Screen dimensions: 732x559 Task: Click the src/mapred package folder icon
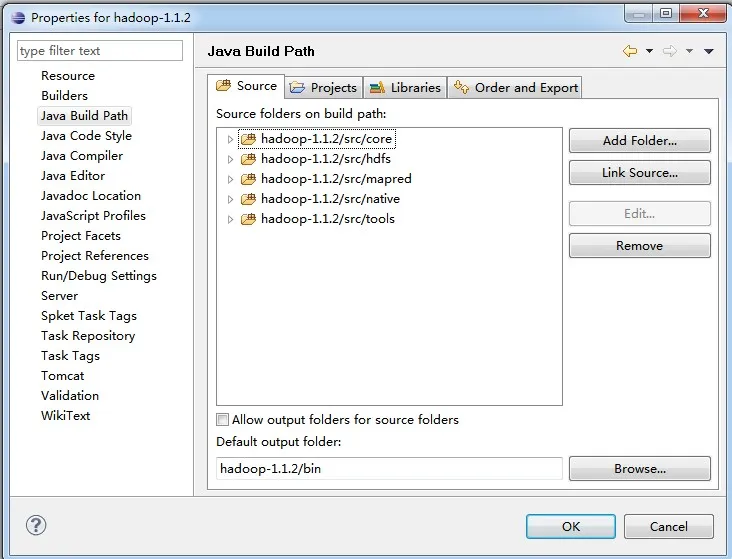[x=248, y=179]
